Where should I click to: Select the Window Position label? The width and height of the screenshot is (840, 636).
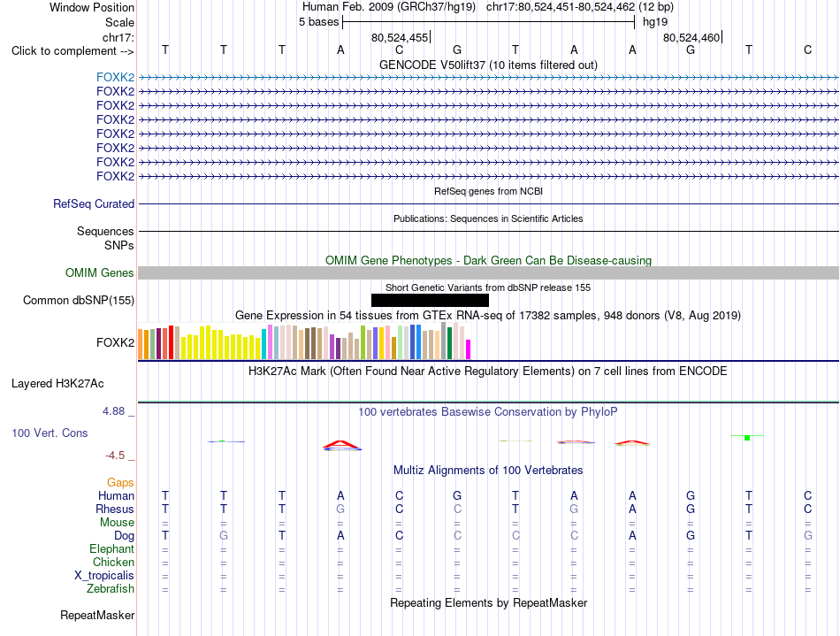click(92, 7)
